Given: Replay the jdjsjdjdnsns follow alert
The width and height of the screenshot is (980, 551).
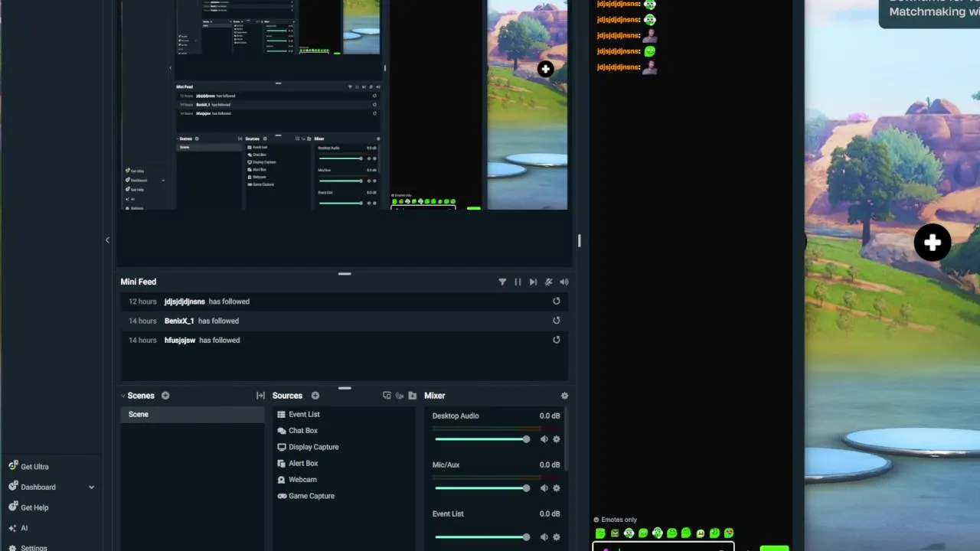Looking at the screenshot, I should click(557, 302).
